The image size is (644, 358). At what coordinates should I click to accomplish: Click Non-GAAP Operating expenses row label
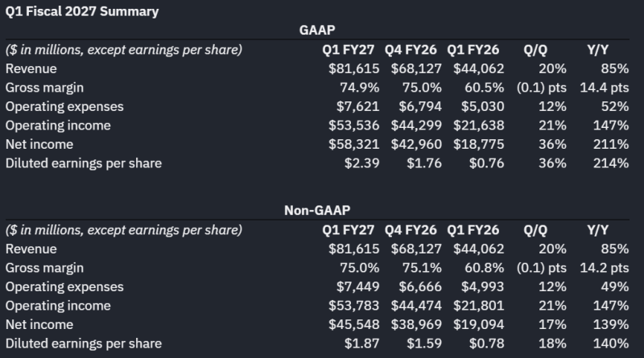64,286
